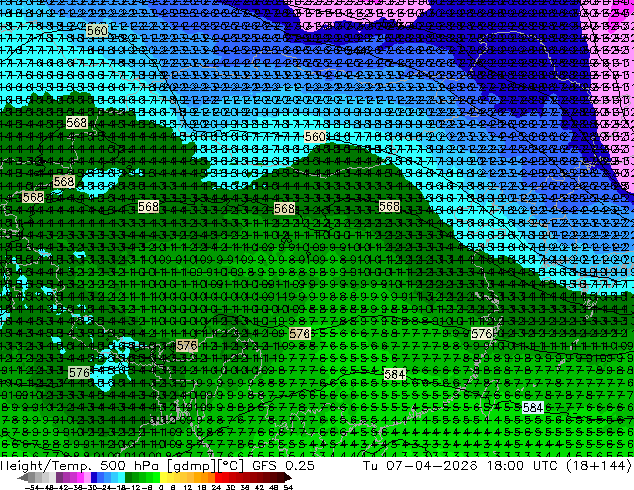Image resolution: width=634 pixels, height=490 pixels.
Task: Click the GFS 0.25 model label
Action: tap(283, 466)
